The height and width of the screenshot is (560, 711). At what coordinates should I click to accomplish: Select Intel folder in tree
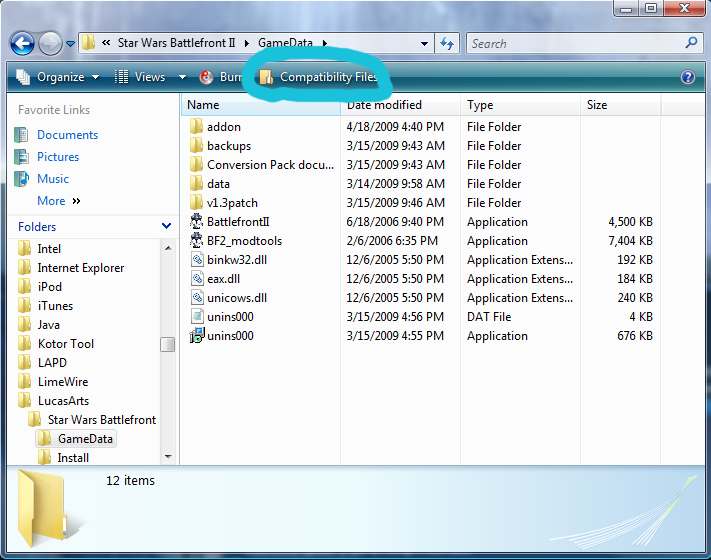point(49,248)
